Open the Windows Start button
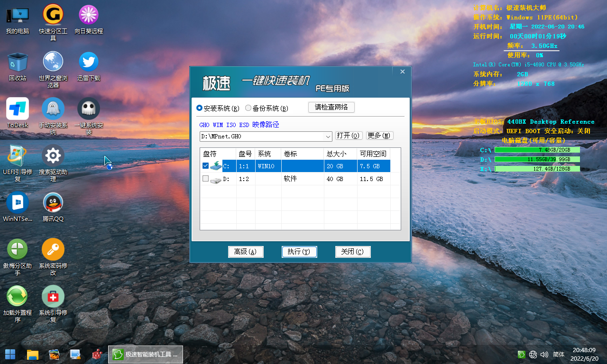607x364 pixels. [10, 354]
